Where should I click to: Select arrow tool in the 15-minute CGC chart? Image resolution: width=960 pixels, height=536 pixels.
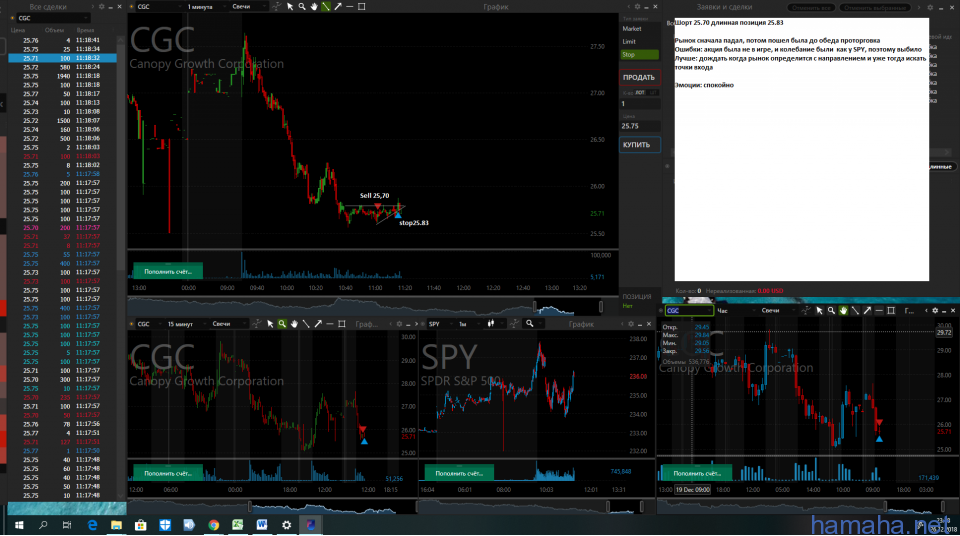318,324
